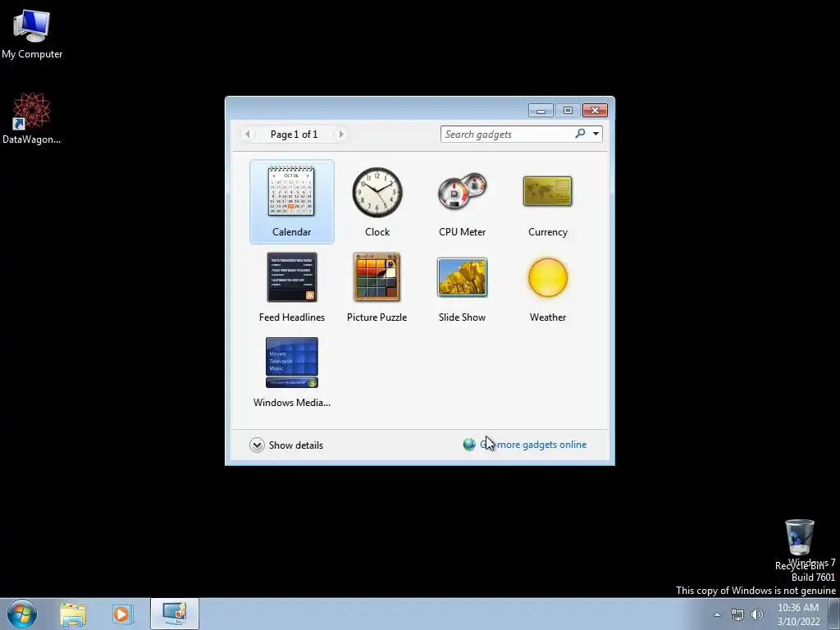Open the volume speaker tray icon
This screenshot has width=840, height=630.
(757, 614)
